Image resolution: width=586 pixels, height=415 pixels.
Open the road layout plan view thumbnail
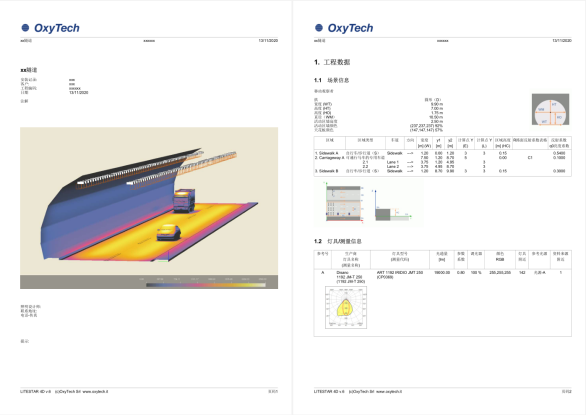point(345,202)
